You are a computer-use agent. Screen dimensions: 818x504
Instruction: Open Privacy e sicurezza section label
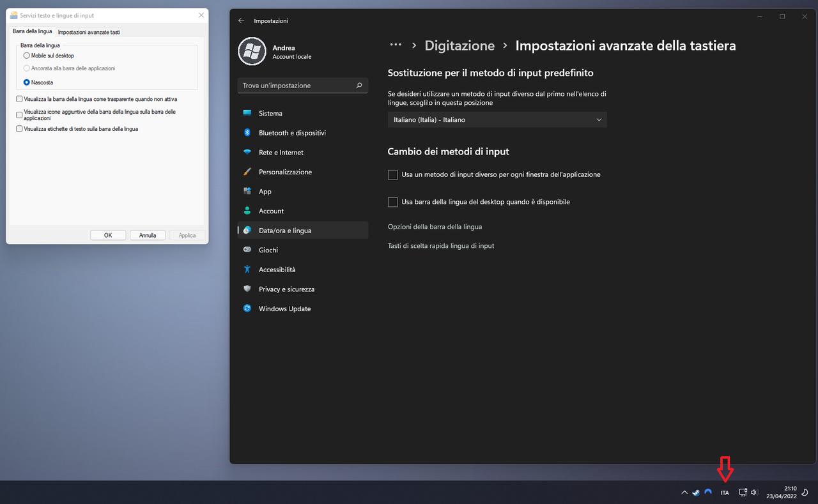(286, 289)
